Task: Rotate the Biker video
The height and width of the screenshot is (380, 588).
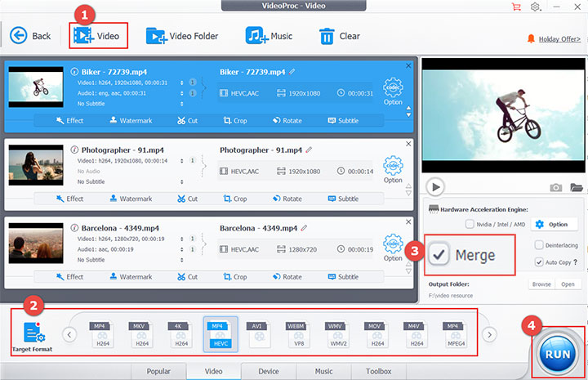Action: click(287, 120)
